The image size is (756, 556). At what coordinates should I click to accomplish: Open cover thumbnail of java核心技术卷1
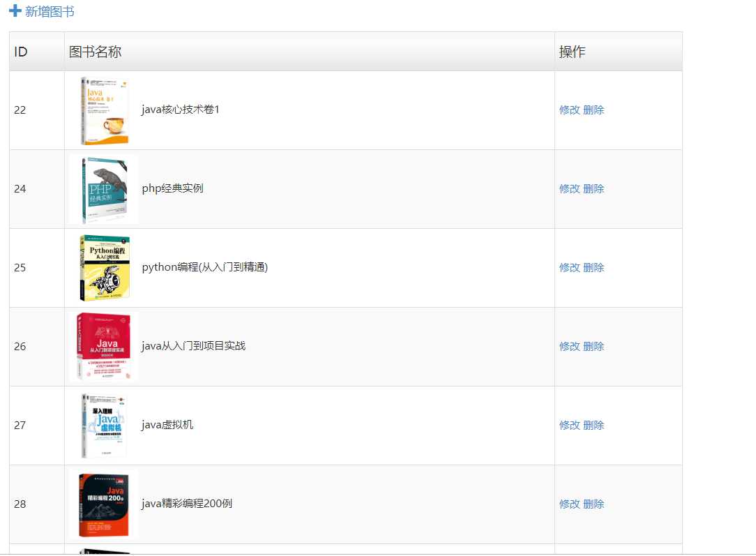(103, 110)
